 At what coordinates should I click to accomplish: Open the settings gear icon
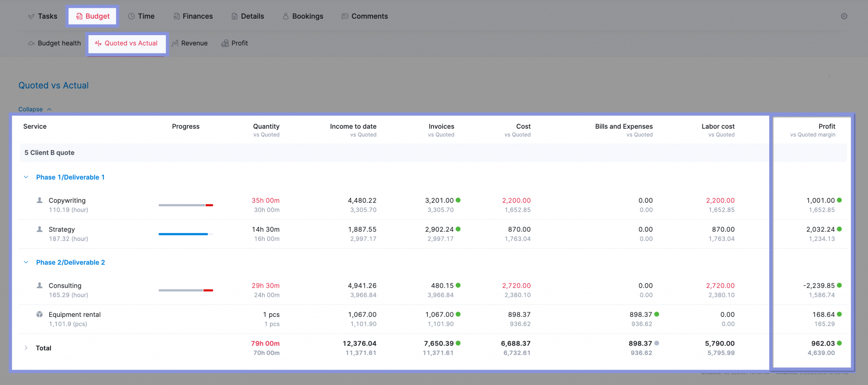tap(844, 16)
